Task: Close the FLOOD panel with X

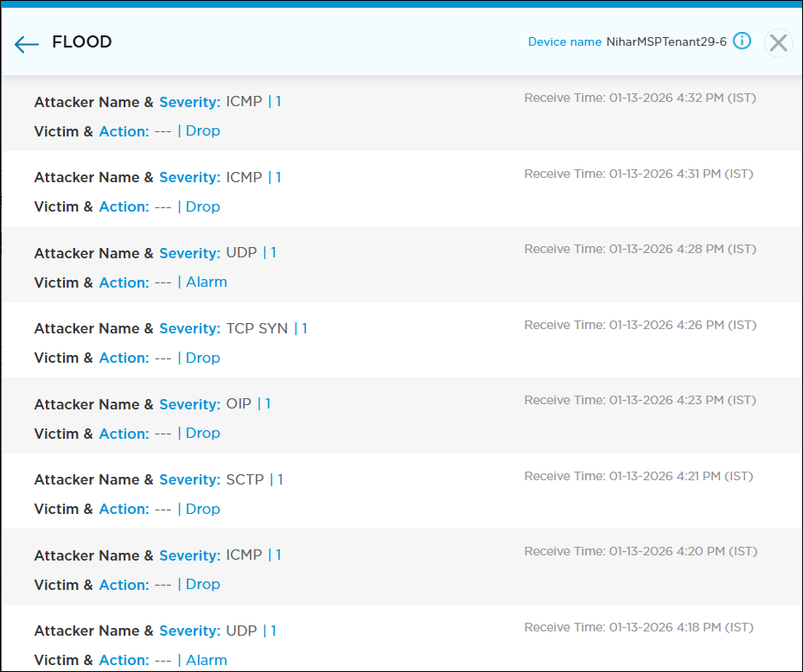Action: (778, 43)
